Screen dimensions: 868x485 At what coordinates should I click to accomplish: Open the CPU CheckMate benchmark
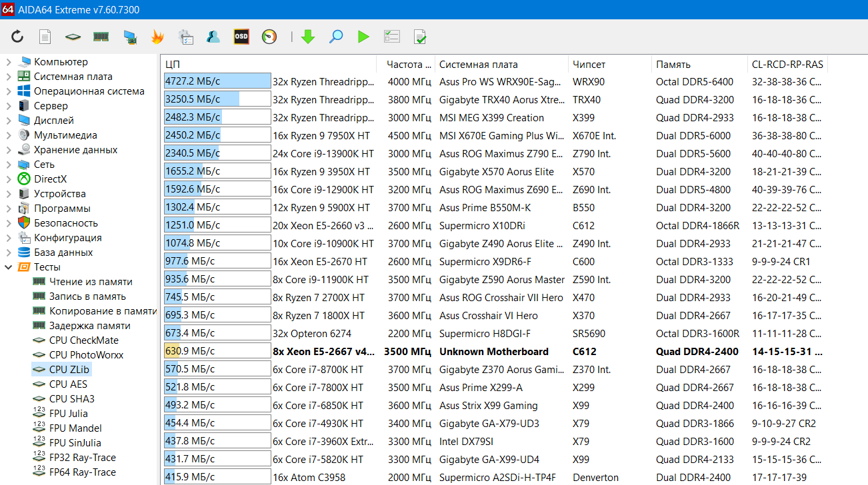pos(84,340)
